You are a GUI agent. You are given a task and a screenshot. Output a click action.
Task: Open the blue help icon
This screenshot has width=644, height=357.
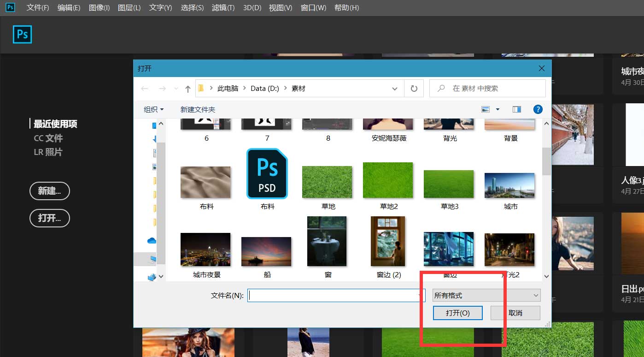(538, 109)
